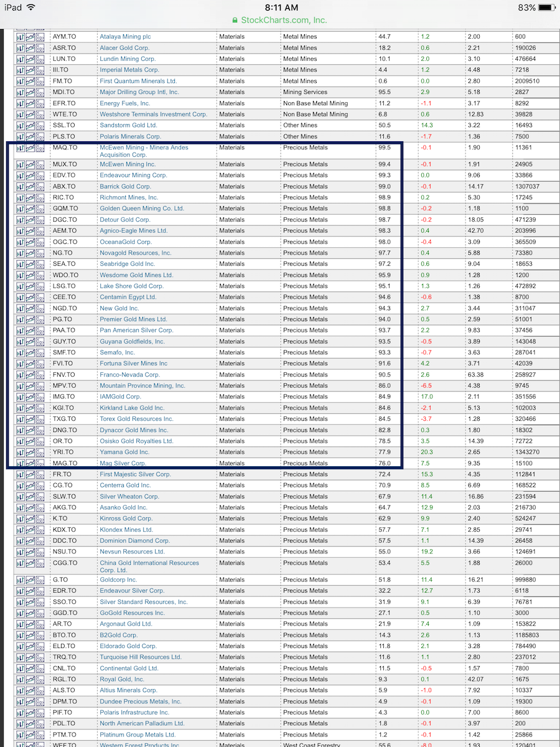Viewport: 560px width, 747px height.
Task: Open the Lake Shore Gold Corp. link
Action: 131,286
